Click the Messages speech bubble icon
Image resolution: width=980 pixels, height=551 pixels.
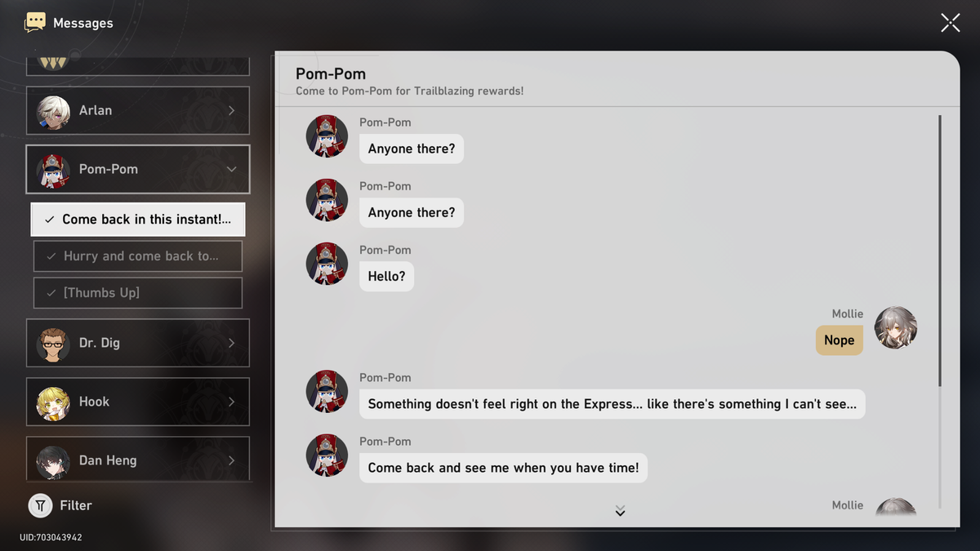coord(35,22)
